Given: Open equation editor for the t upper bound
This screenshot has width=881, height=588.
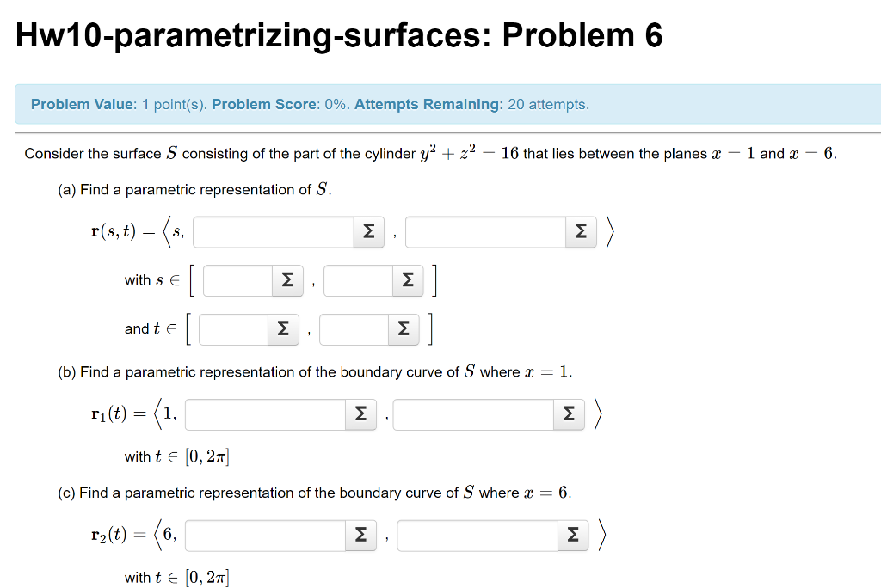Looking at the screenshot, I should point(404,329).
